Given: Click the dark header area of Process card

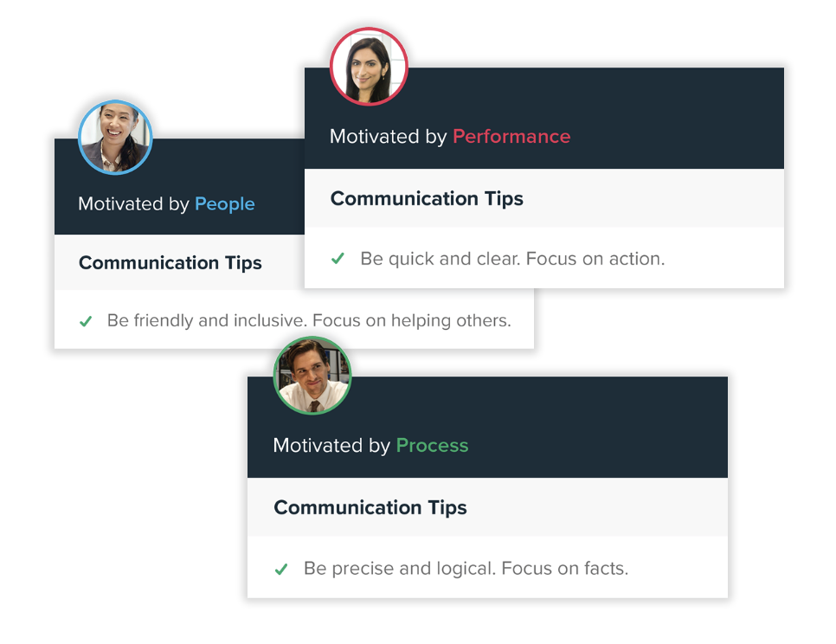Looking at the screenshot, I should click(487, 427).
